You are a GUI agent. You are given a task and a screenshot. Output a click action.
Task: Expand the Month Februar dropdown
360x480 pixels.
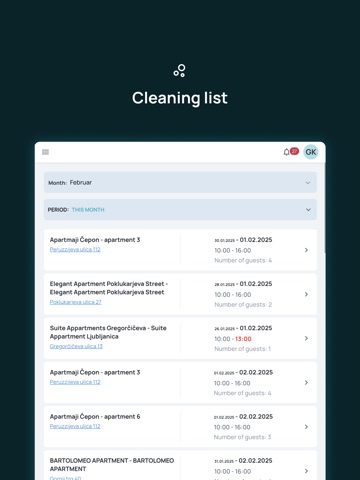(180, 182)
